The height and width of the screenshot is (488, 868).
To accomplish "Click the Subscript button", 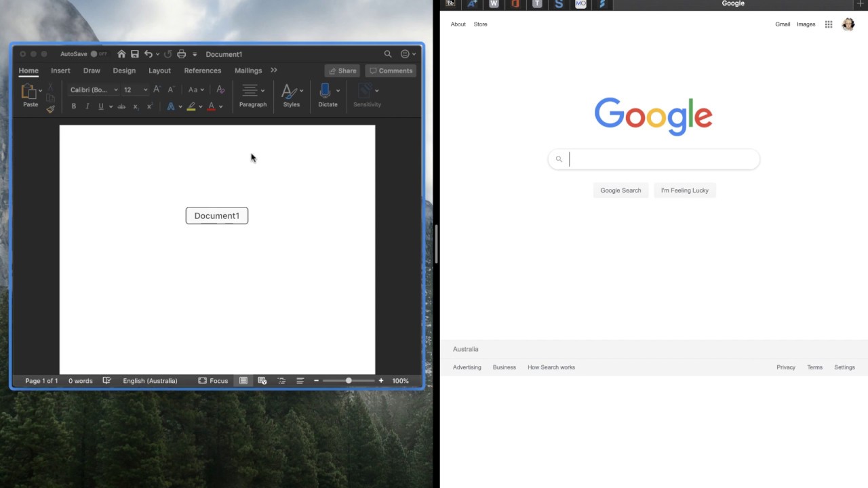I will point(136,106).
